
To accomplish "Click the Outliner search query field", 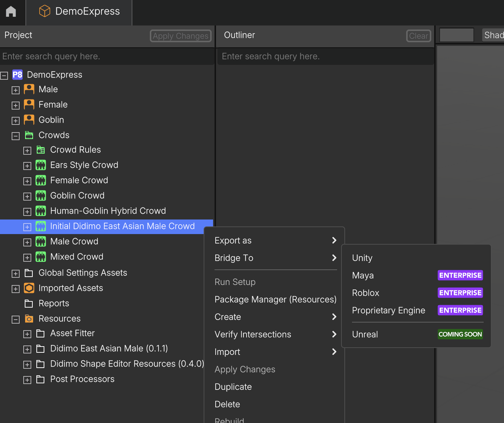I will click(x=325, y=56).
